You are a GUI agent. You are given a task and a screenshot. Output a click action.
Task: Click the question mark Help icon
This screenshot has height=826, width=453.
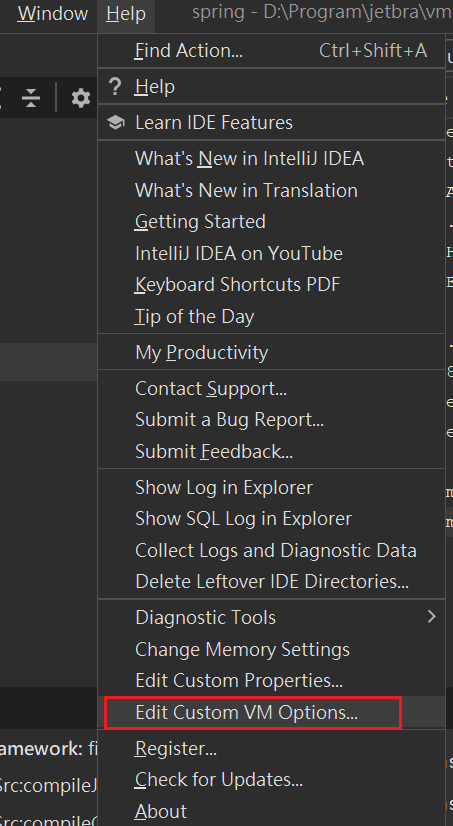coord(115,86)
